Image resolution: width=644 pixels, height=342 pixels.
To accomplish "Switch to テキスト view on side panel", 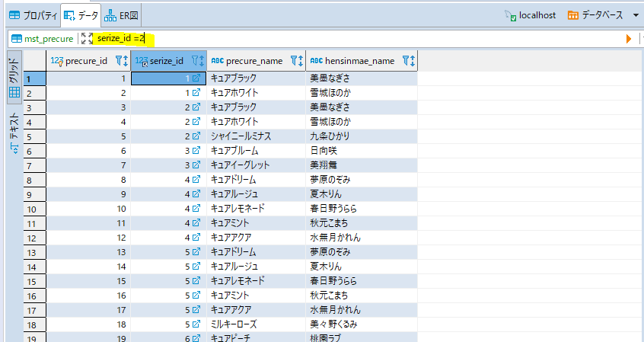I will pyautogui.click(x=14, y=133).
